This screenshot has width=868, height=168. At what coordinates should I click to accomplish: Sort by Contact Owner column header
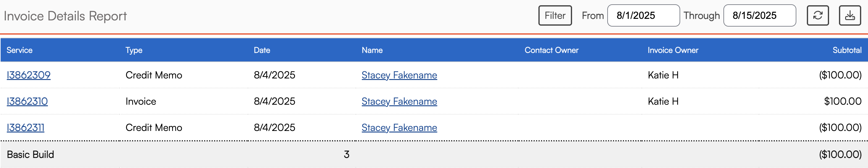point(551,50)
